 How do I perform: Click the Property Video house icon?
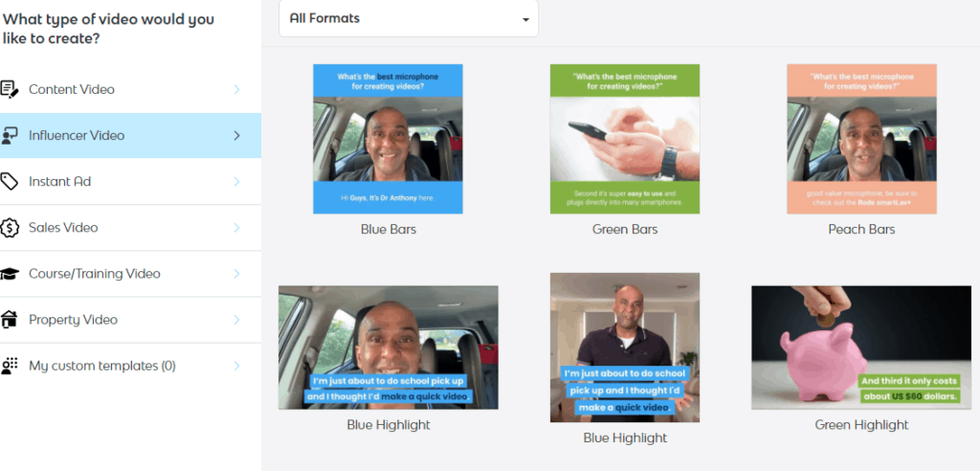(9, 320)
